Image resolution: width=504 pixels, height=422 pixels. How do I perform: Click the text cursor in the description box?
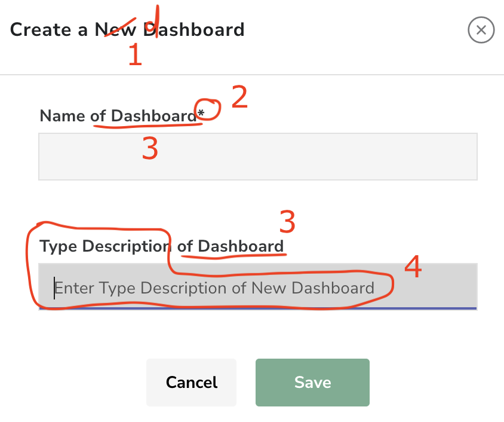54,288
